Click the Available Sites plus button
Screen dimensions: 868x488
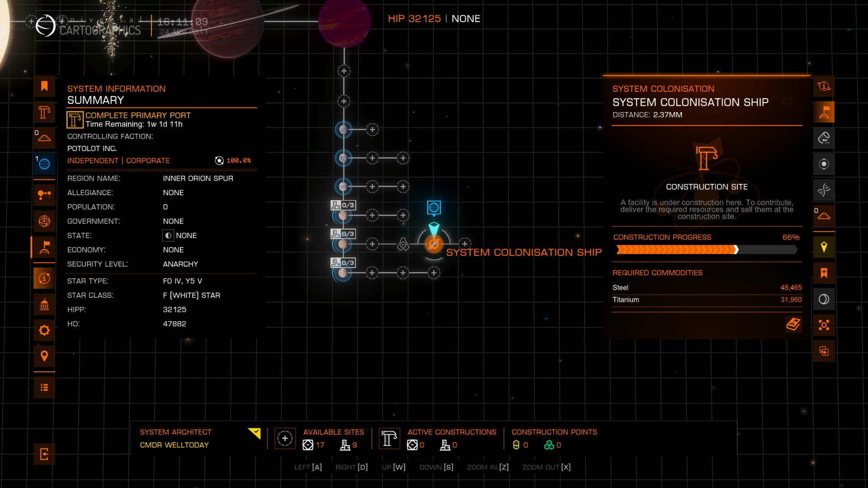tap(285, 438)
